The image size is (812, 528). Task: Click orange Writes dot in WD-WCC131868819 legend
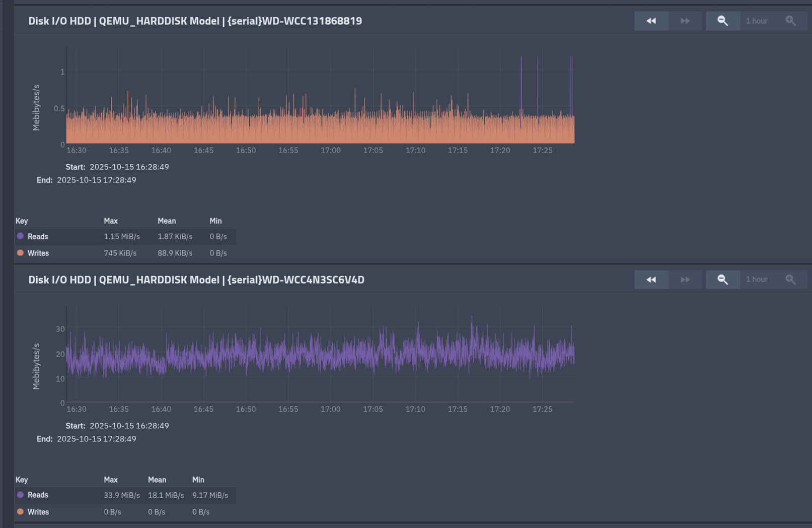pos(20,253)
